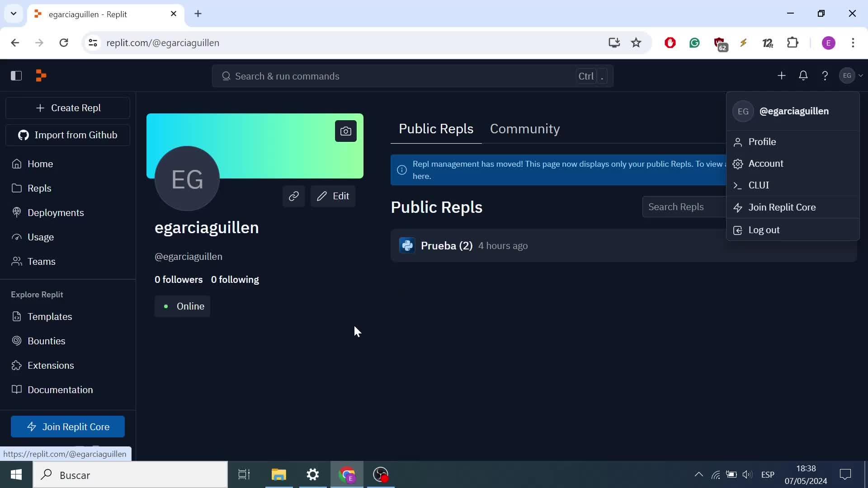Expand the browser tab search chevron

14,14
